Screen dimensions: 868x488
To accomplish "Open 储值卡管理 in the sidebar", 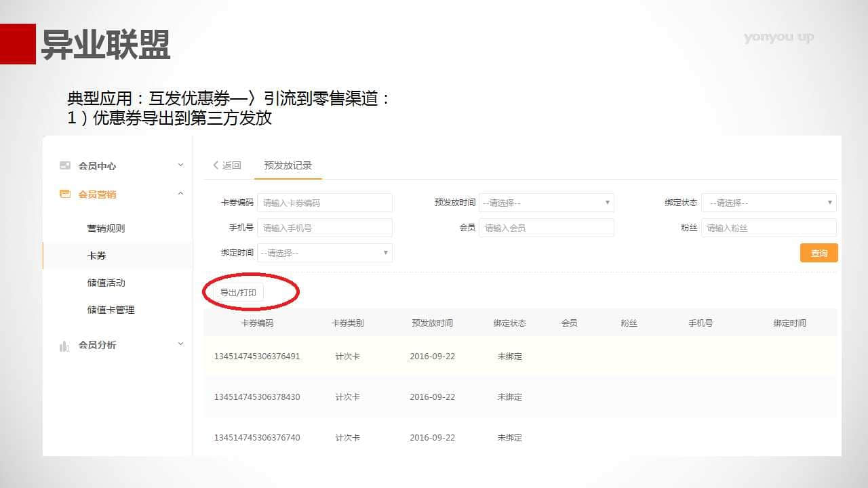I will tap(111, 310).
